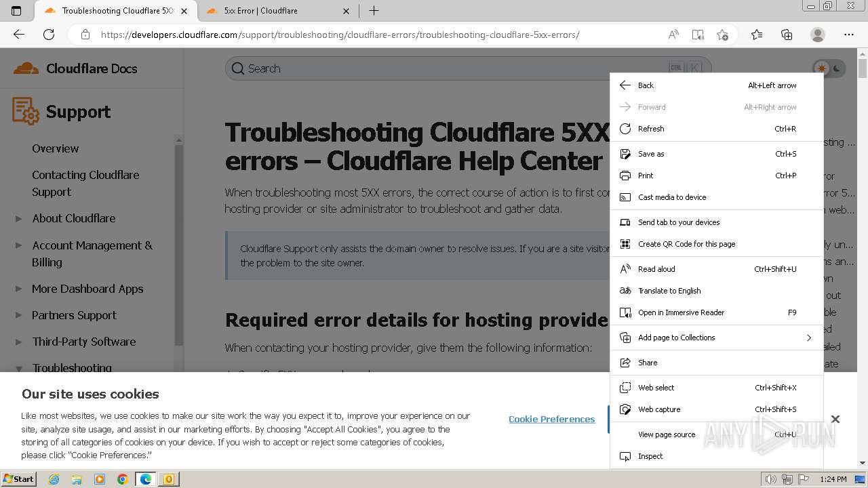Viewport: 868px width, 488px height.
Task: Open the Support heading link
Action: tap(78, 112)
